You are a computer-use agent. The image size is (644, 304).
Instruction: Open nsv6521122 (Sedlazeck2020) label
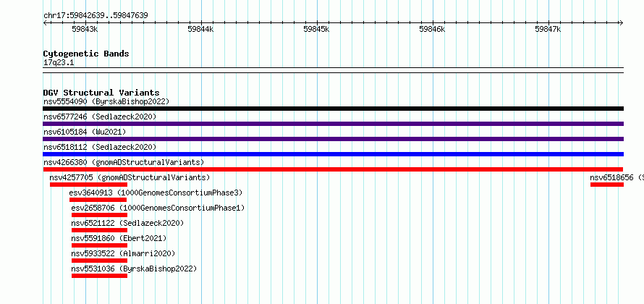[128, 223]
